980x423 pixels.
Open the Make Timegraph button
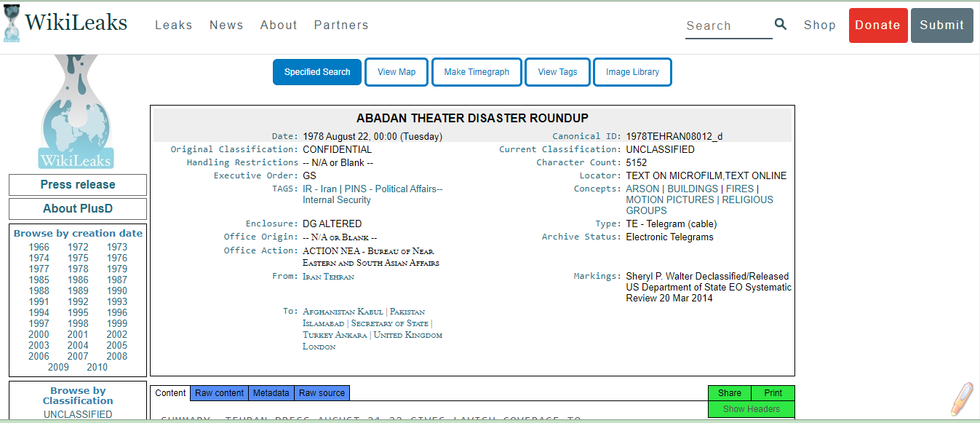tap(477, 72)
